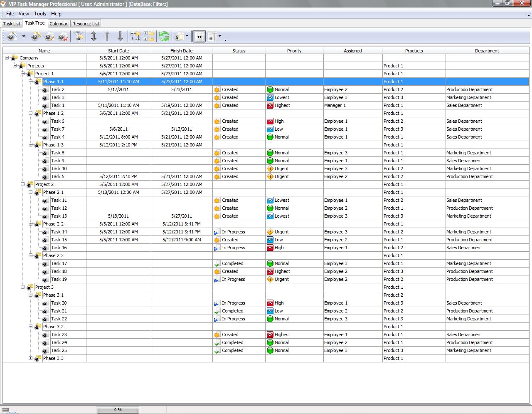
Task: Click the Start Date column header
Action: [118, 51]
